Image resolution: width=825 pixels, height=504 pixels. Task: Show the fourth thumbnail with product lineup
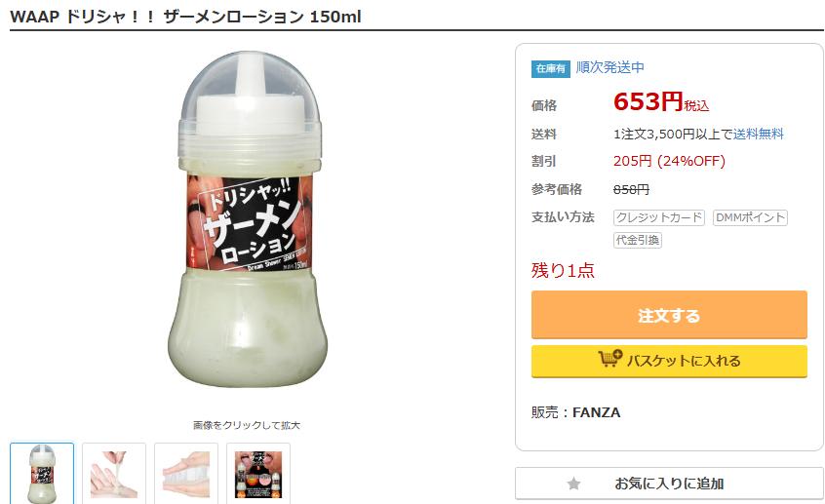(258, 474)
